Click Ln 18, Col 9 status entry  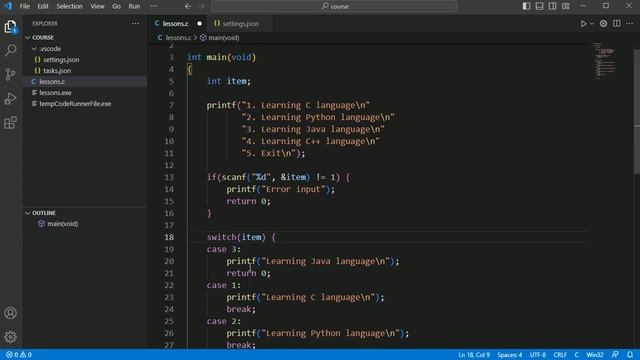click(473, 355)
